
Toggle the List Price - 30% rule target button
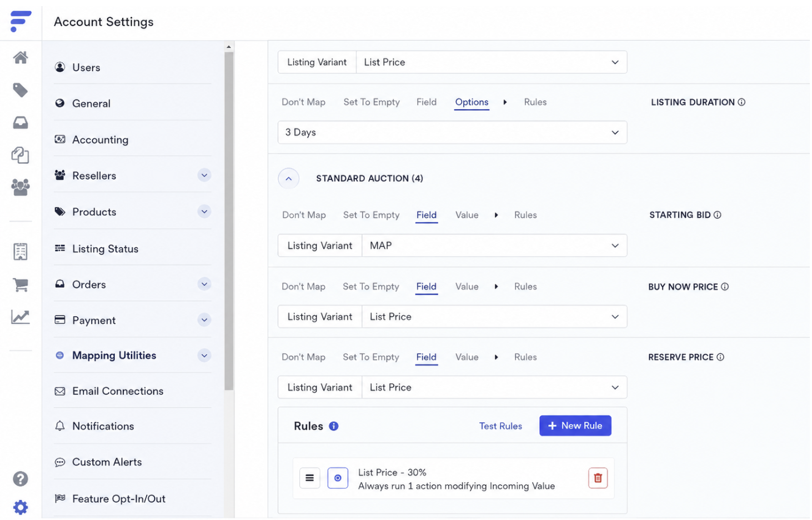338,478
